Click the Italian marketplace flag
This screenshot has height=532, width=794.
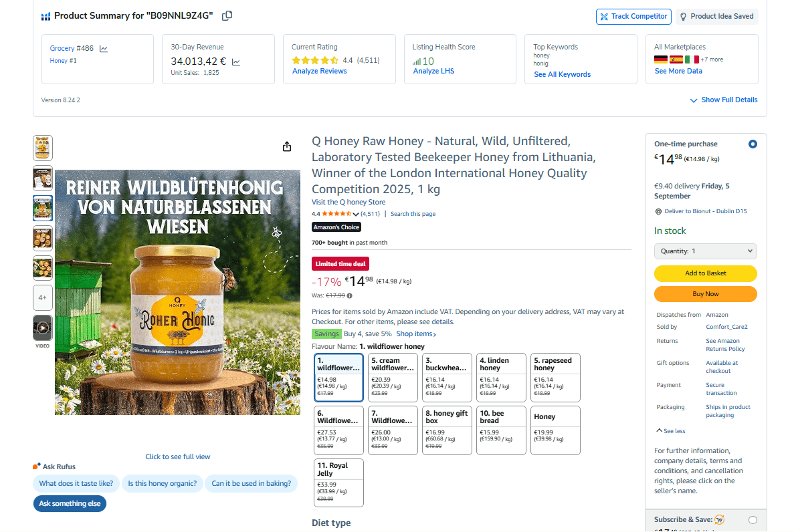point(692,59)
